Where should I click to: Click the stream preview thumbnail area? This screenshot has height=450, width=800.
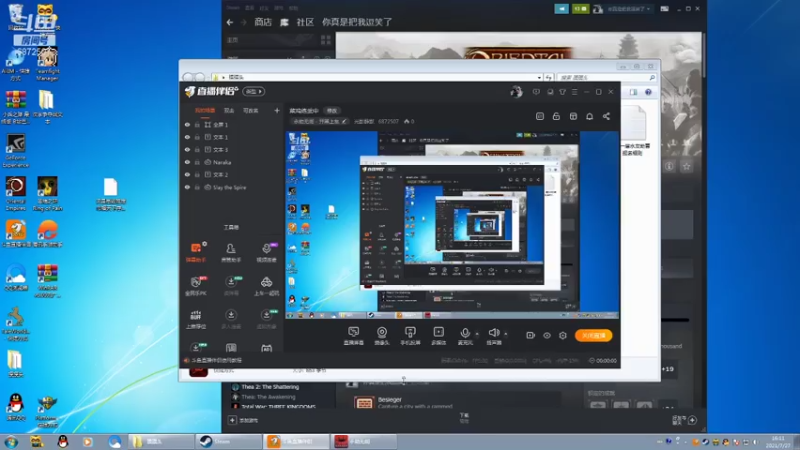pyautogui.click(x=452, y=225)
